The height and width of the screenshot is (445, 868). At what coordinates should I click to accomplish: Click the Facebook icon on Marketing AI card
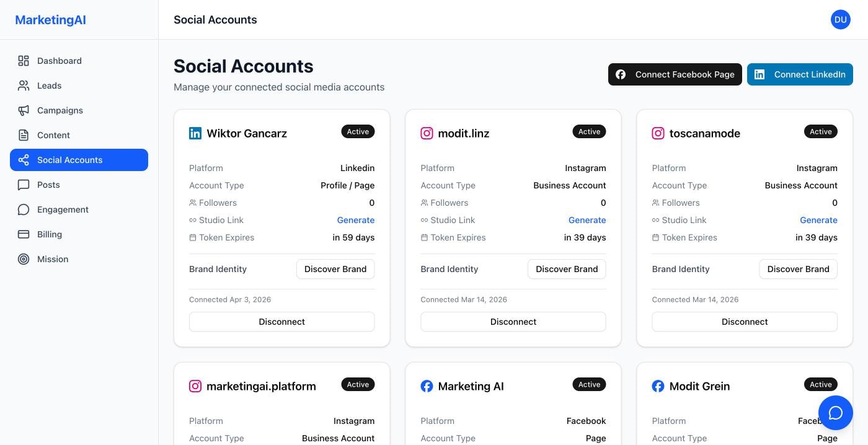click(x=427, y=386)
